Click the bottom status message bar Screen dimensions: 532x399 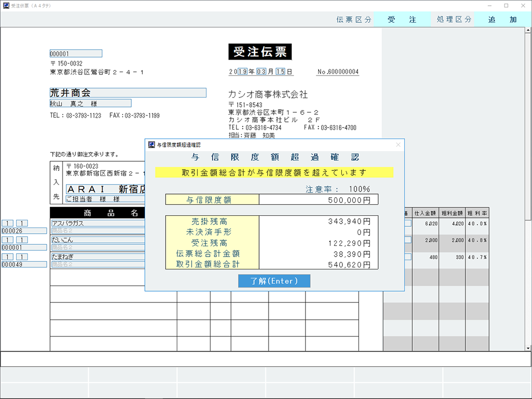tap(266, 359)
